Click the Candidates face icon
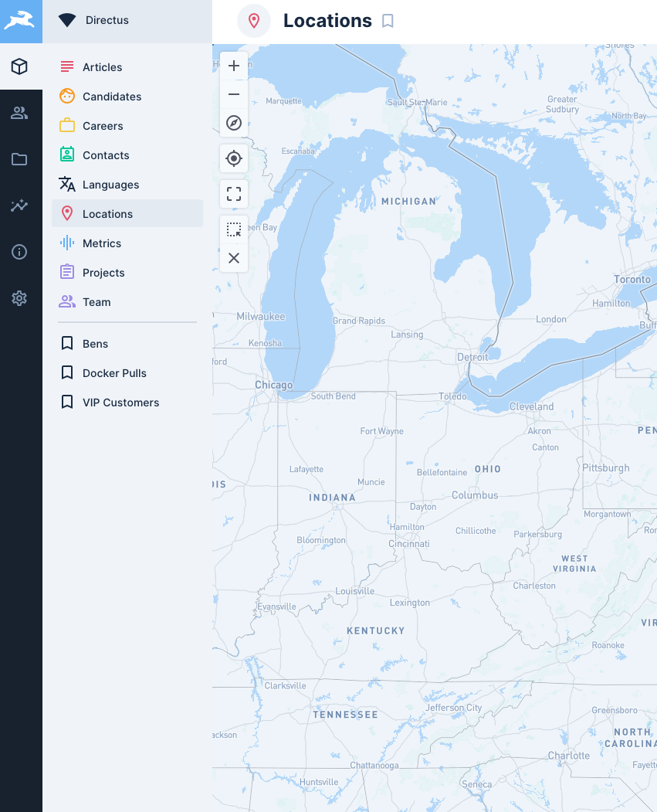 coord(67,97)
